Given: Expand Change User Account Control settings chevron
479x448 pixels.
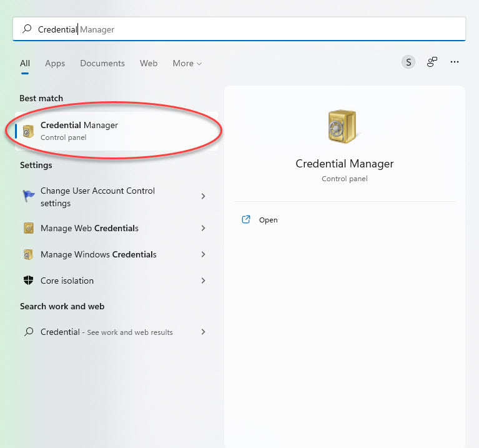Looking at the screenshot, I should click(x=203, y=196).
